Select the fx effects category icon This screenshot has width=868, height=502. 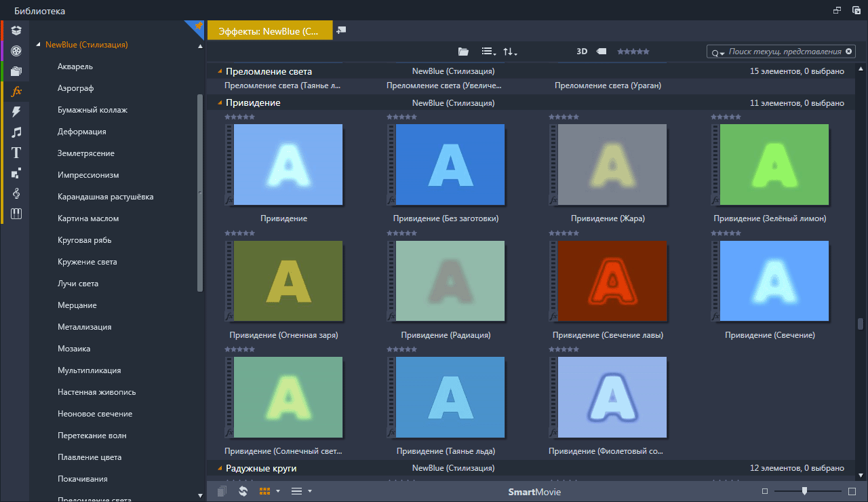point(16,91)
